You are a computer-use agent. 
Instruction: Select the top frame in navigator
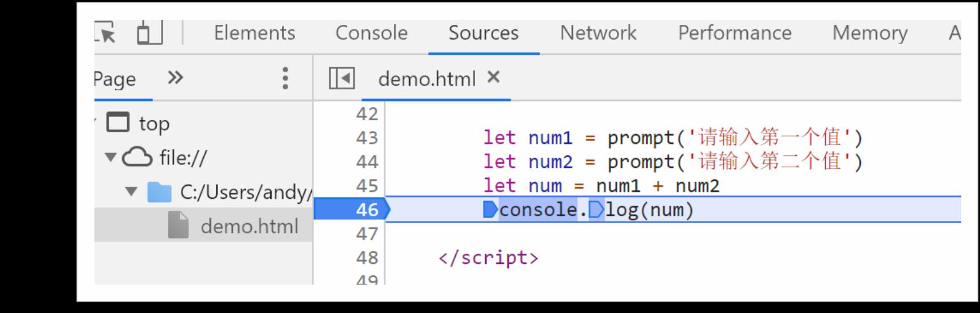point(154,124)
